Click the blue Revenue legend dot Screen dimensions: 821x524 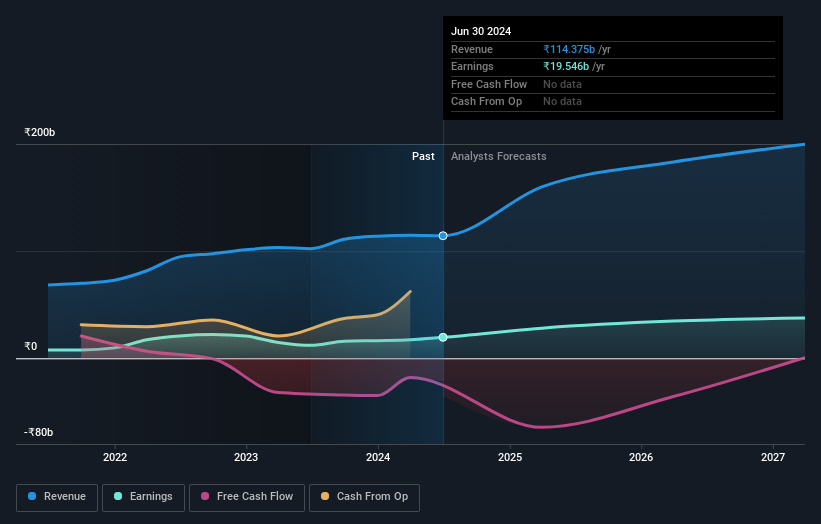(x=32, y=496)
